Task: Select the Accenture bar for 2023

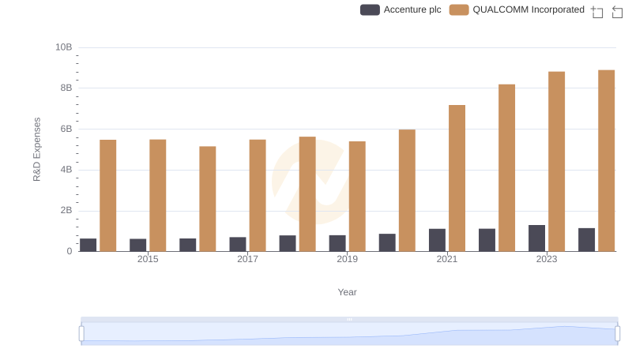Action: click(x=537, y=238)
